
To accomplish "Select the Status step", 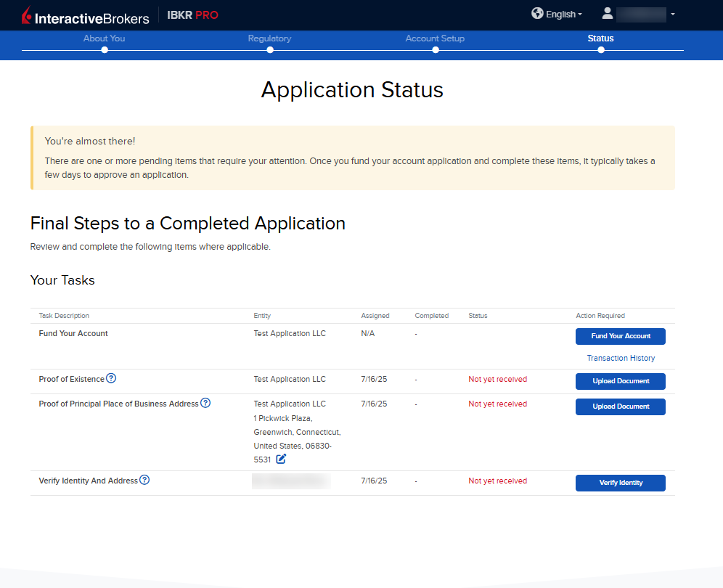I will tap(600, 38).
